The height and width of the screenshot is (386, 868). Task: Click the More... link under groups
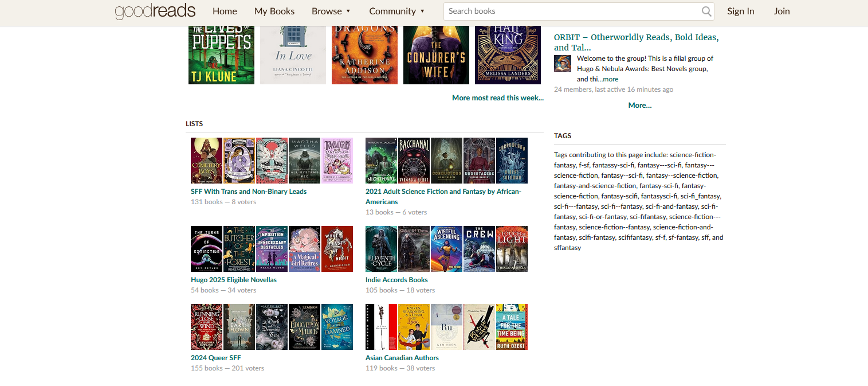(x=640, y=105)
